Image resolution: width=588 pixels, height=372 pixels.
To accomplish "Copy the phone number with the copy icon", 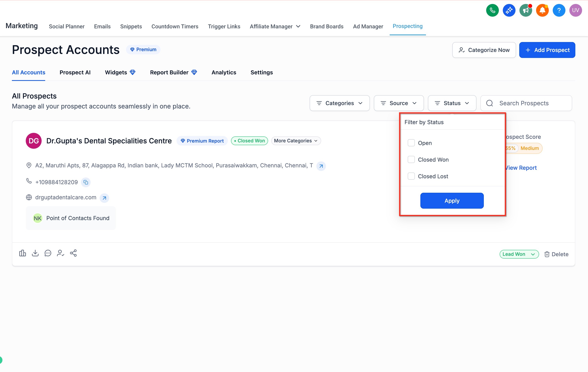I will click(86, 182).
